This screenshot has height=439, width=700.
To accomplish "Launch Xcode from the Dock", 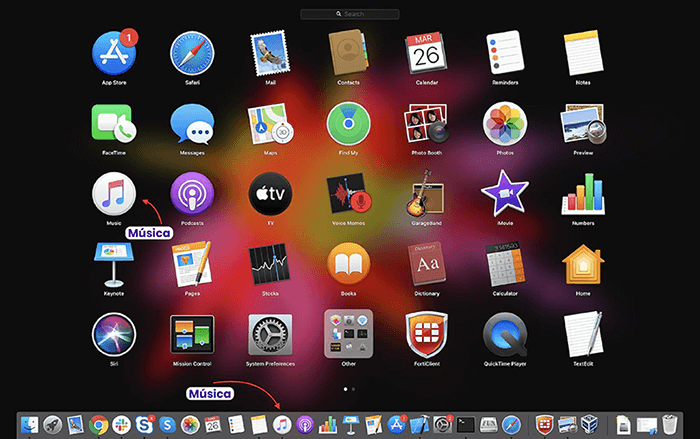I will (419, 425).
